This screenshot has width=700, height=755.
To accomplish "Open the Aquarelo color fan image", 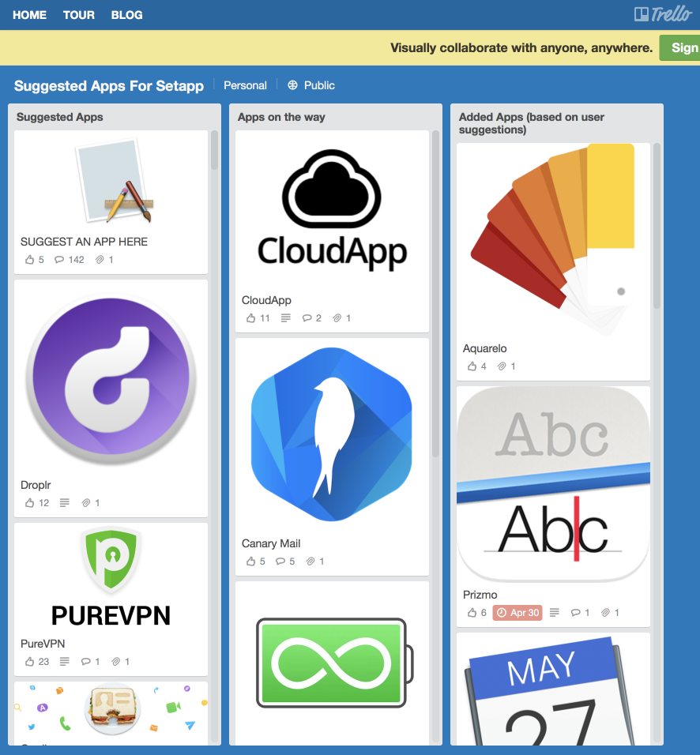I will point(553,237).
